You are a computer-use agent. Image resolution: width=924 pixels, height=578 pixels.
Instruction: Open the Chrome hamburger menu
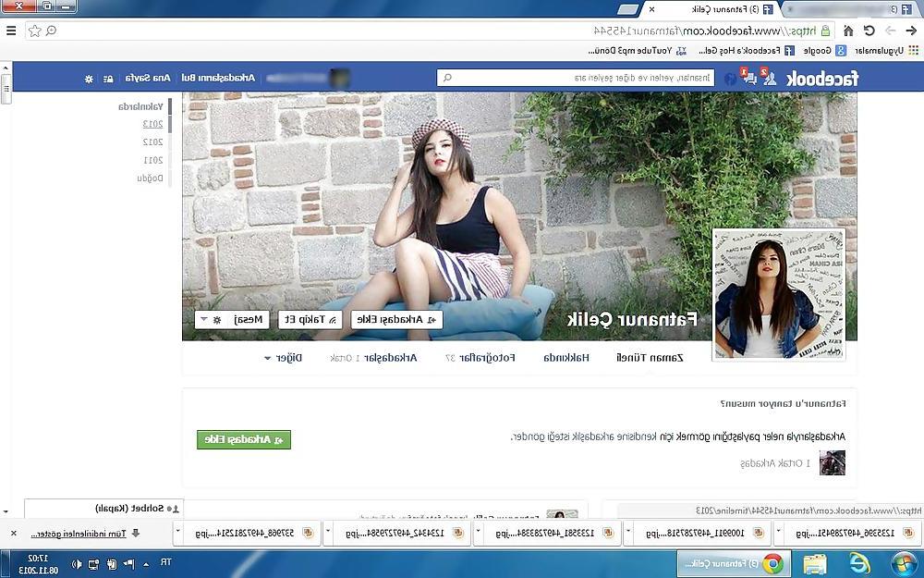[x=10, y=31]
